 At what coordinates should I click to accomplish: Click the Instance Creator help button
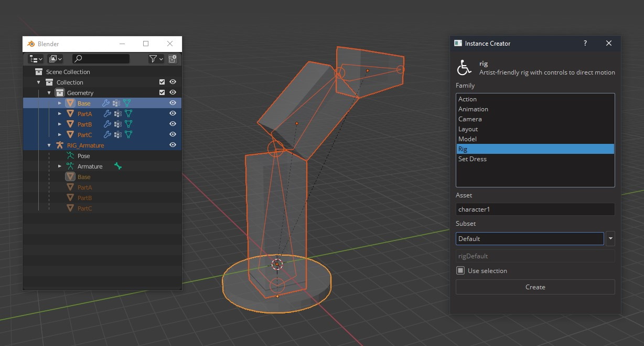[585, 44]
